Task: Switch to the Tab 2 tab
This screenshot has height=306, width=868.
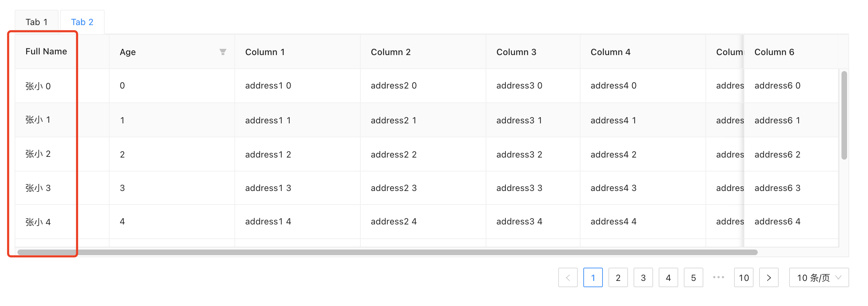Action: pyautogui.click(x=82, y=22)
